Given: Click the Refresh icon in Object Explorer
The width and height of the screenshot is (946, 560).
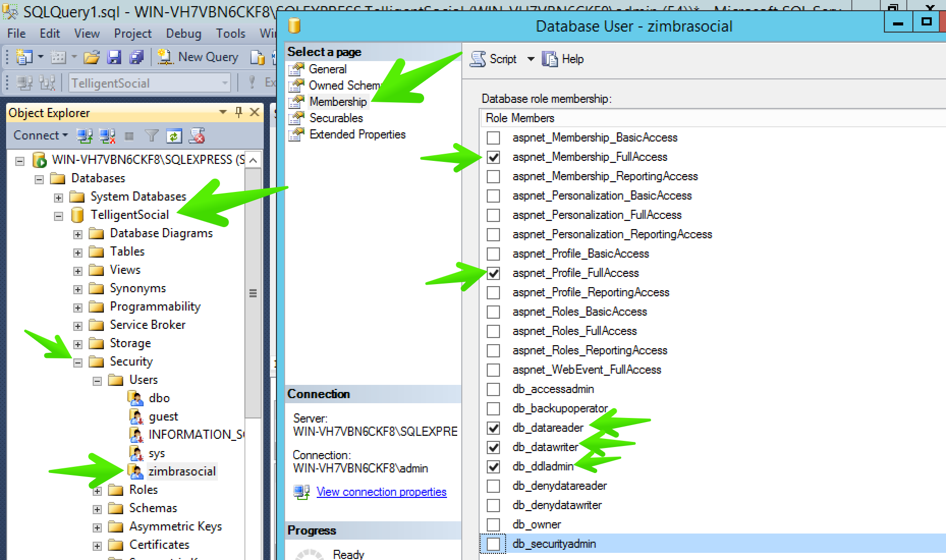Looking at the screenshot, I should click(x=174, y=136).
